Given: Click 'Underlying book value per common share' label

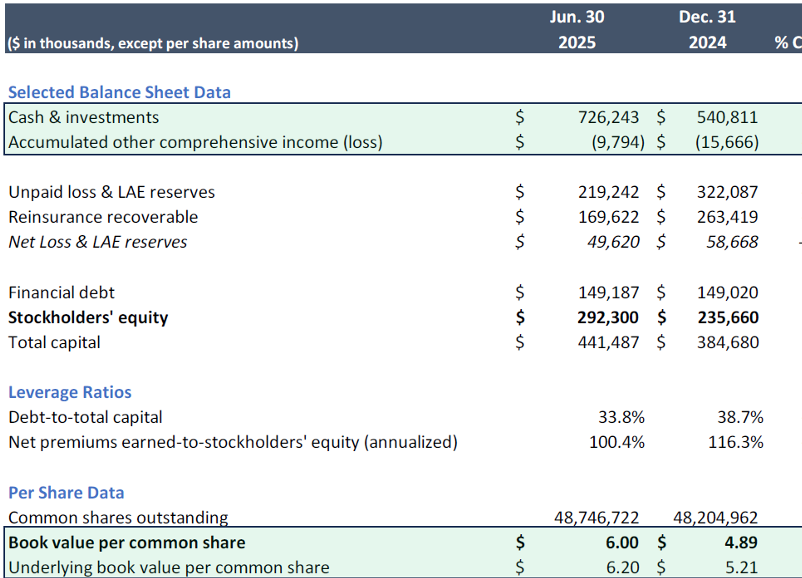Looking at the screenshot, I should coord(169,568).
